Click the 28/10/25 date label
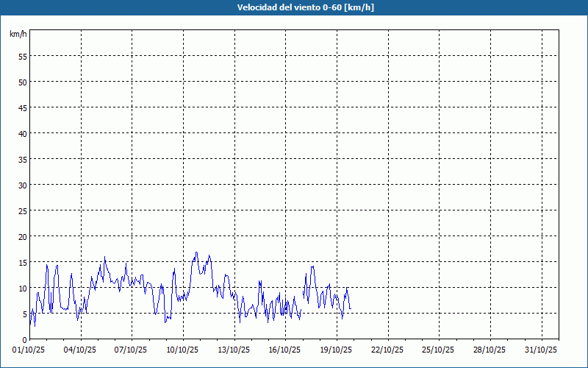 [490, 350]
